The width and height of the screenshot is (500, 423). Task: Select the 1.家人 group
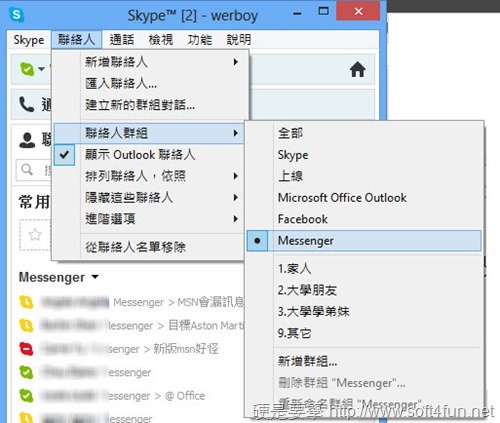point(364,268)
